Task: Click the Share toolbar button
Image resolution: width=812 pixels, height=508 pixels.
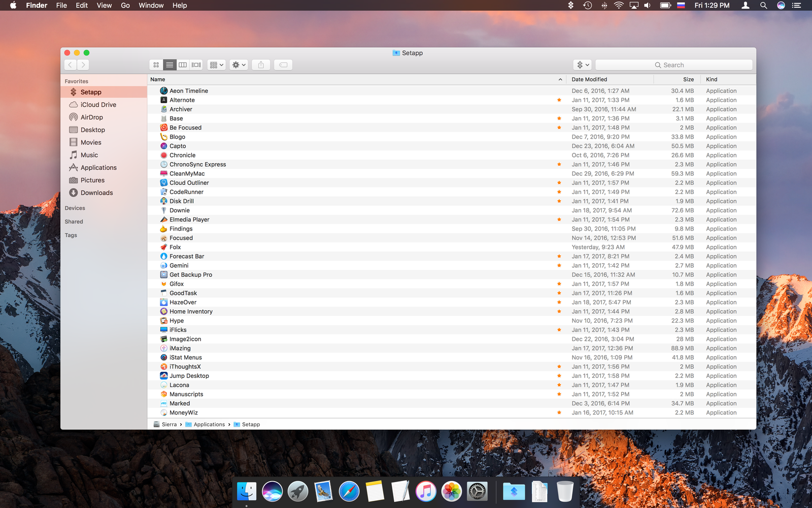Action: [261, 65]
